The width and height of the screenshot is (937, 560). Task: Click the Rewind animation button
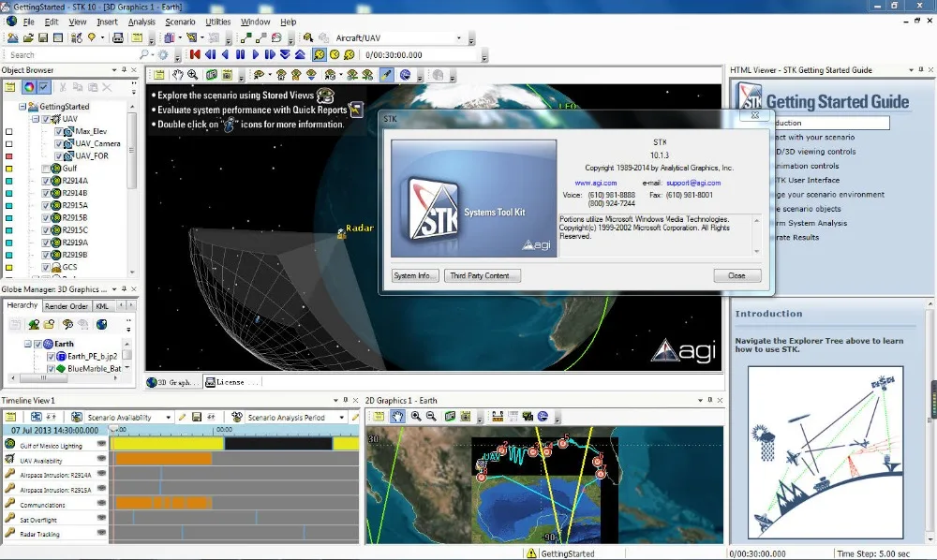195,54
